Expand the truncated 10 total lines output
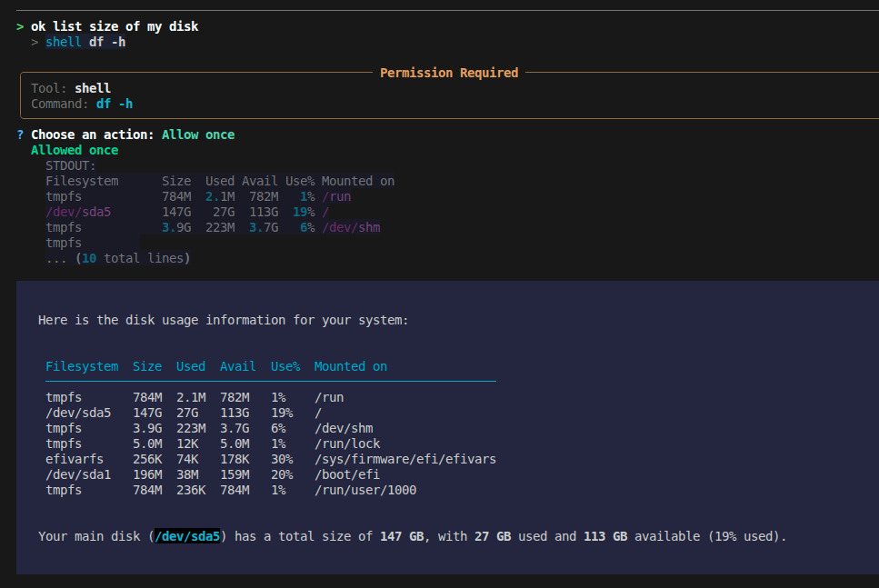The height and width of the screenshot is (588, 879). pos(118,259)
